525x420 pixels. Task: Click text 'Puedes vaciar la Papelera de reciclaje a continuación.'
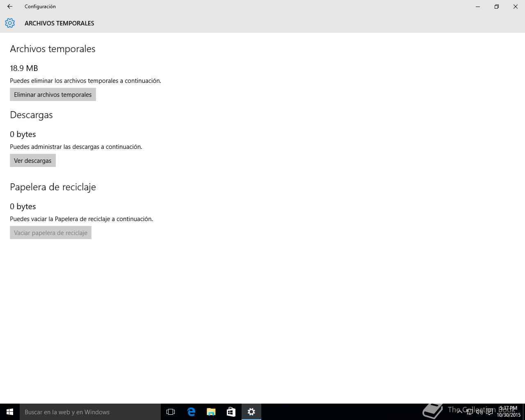[x=81, y=219]
